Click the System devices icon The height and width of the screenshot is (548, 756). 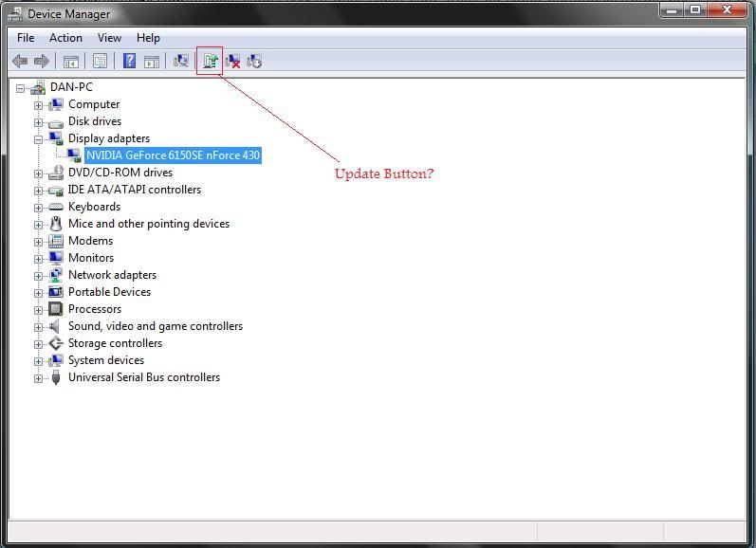click(55, 360)
